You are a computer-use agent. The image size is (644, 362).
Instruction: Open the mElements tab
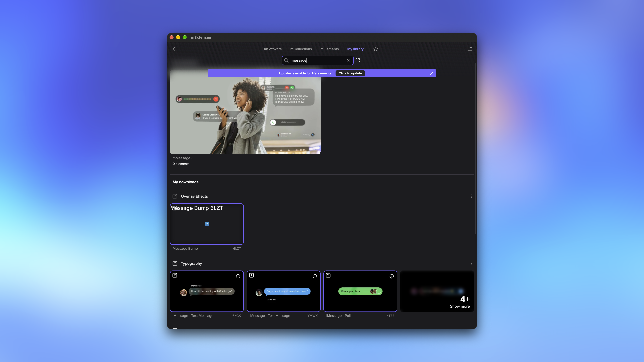click(330, 49)
